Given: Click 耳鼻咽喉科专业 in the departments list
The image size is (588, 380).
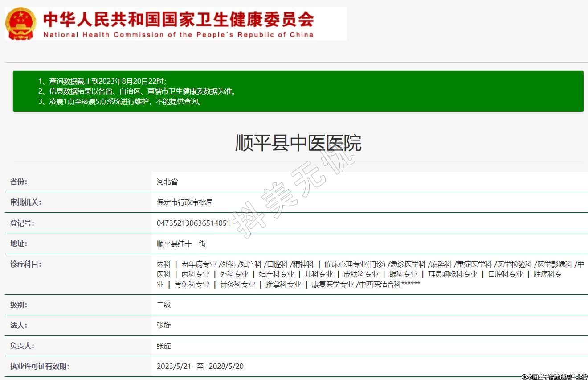Looking at the screenshot, I should tap(453, 274).
